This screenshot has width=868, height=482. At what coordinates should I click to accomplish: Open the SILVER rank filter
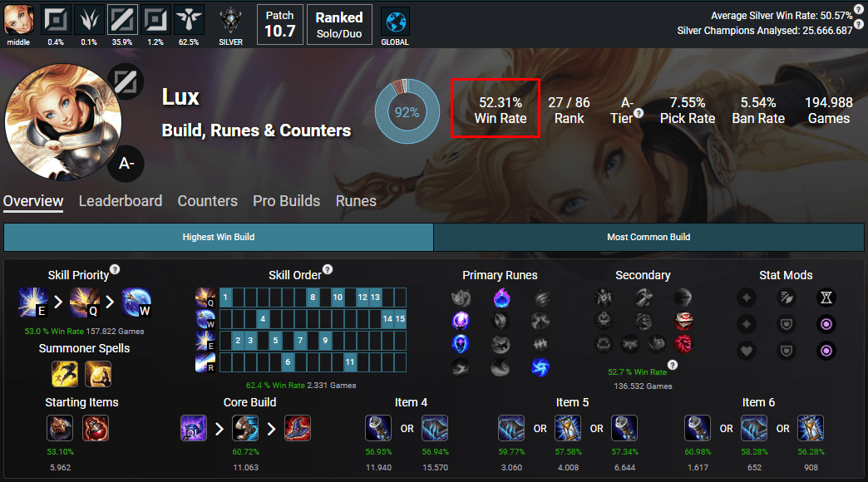point(231,26)
